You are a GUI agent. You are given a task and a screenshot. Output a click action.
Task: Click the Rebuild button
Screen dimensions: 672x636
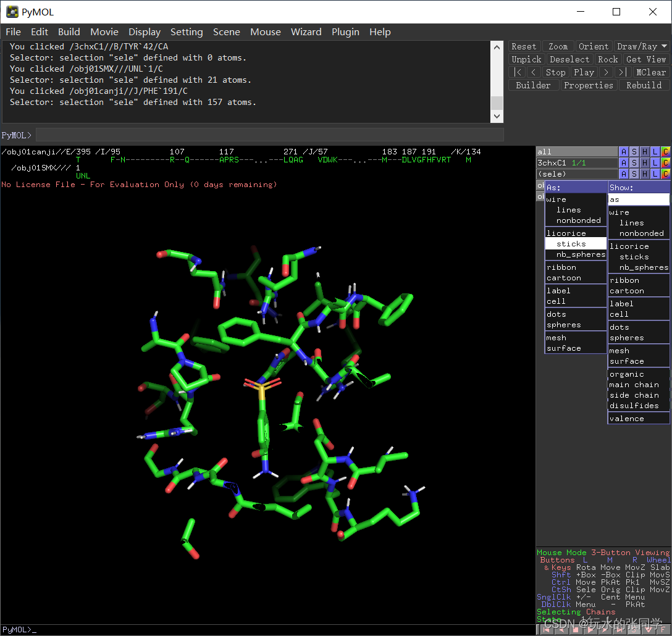click(x=644, y=85)
